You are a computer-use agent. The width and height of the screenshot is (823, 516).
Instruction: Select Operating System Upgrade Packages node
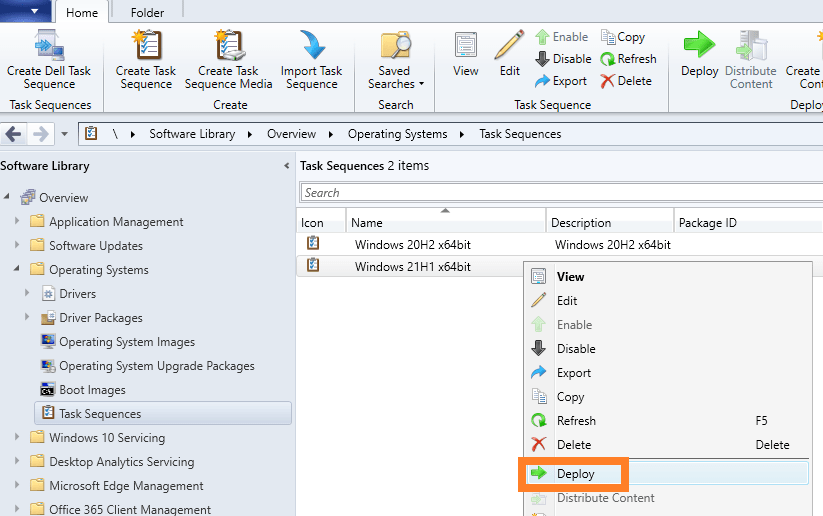point(156,366)
